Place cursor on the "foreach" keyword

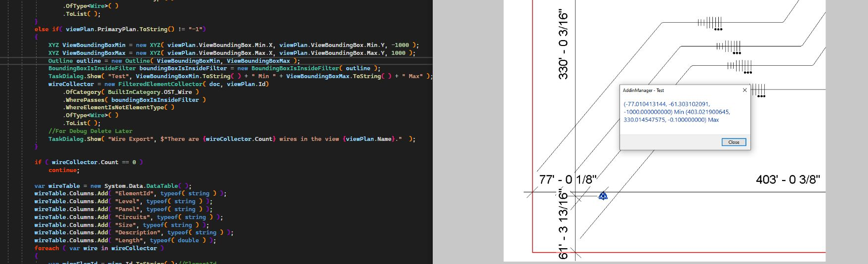coord(46,248)
